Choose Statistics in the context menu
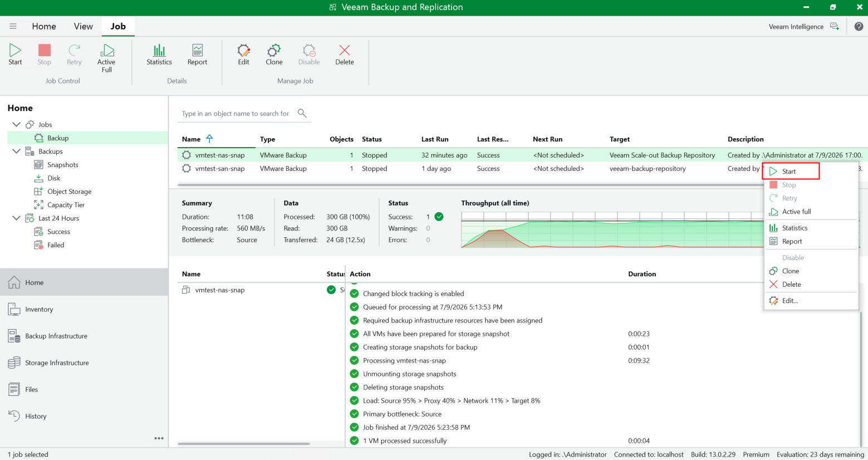This screenshot has width=868, height=460. 811,228
